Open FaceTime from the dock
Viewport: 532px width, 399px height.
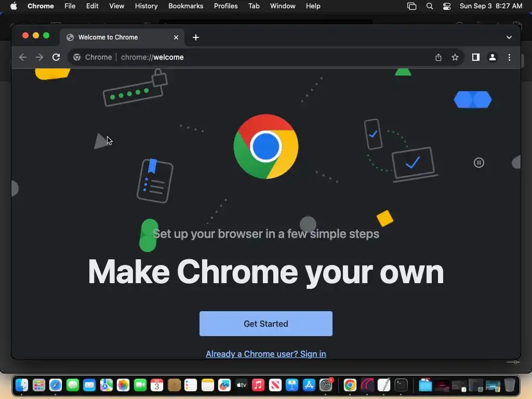(x=140, y=385)
